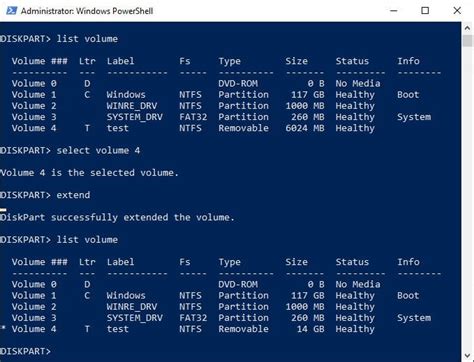Click the 'extend' command text
The height and width of the screenshot is (362, 474).
(x=73, y=195)
